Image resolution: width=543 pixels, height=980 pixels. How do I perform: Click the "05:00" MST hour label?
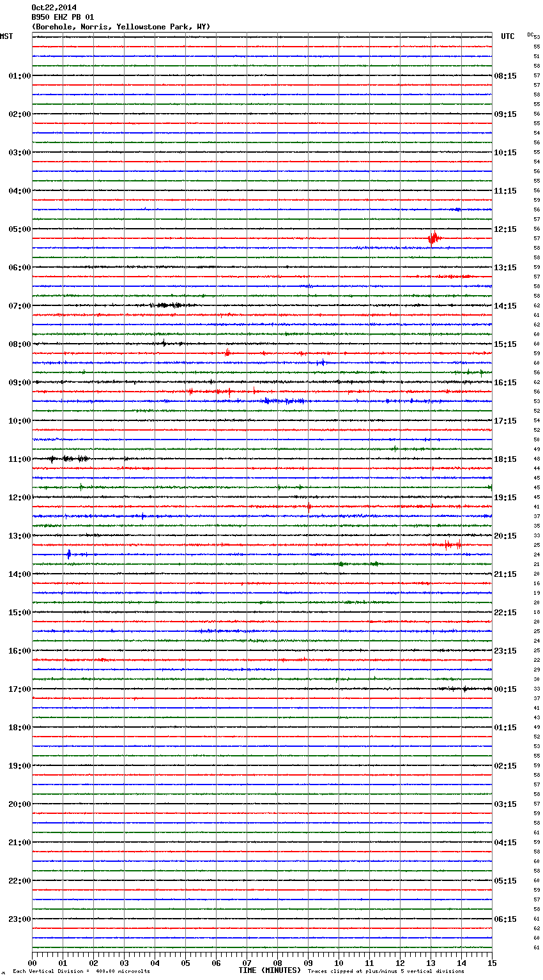pyautogui.click(x=19, y=229)
